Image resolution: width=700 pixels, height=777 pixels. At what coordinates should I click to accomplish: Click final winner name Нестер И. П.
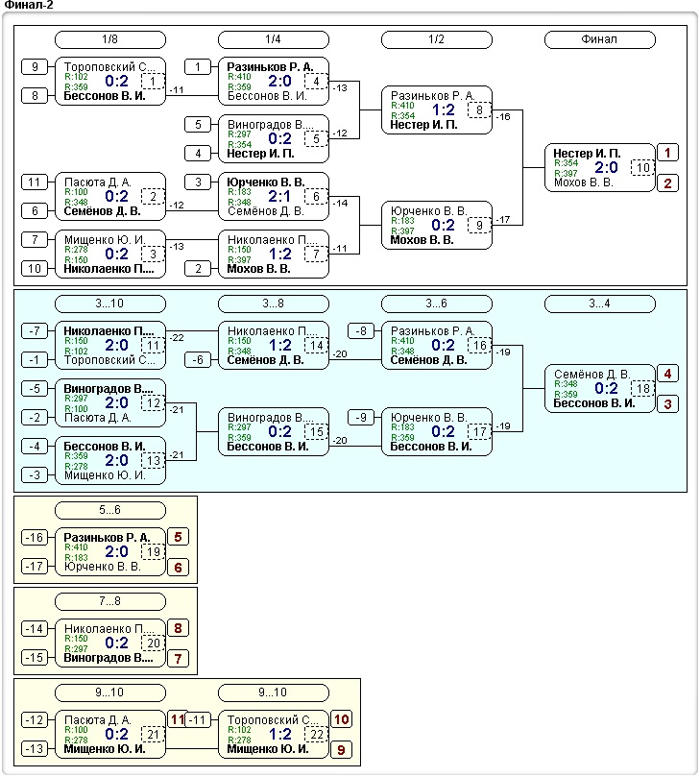(x=587, y=153)
